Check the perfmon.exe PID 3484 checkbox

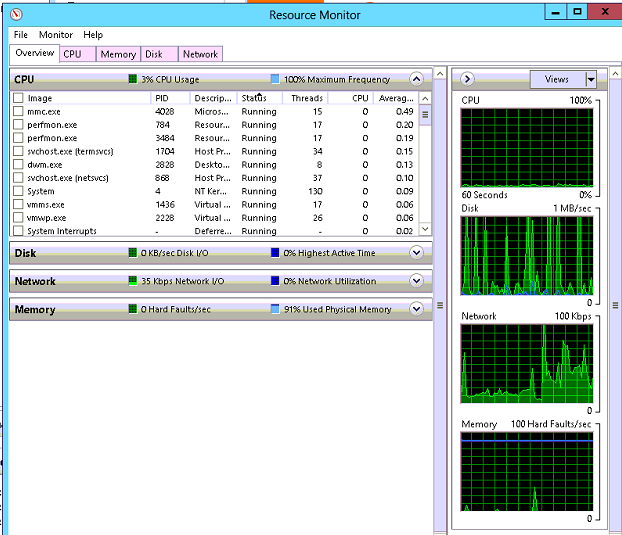click(18, 138)
